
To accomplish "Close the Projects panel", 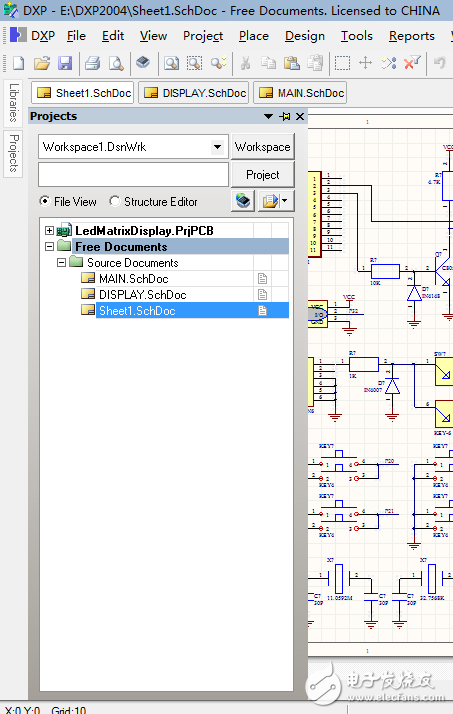I will coord(300,117).
